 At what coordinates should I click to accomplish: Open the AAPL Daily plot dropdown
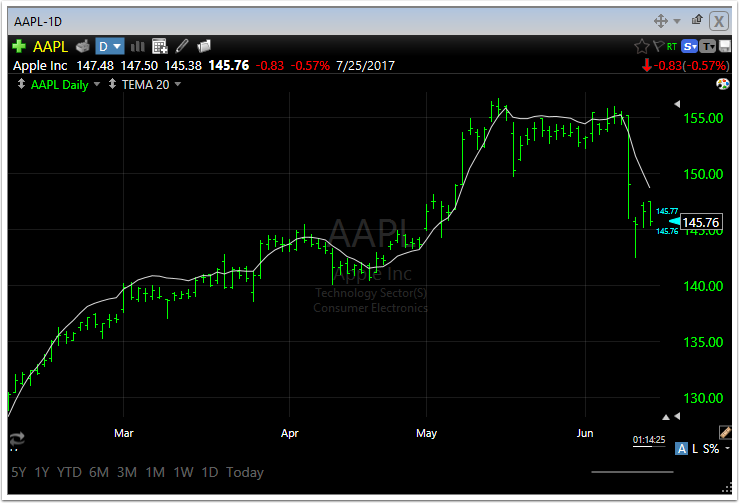pos(97,84)
